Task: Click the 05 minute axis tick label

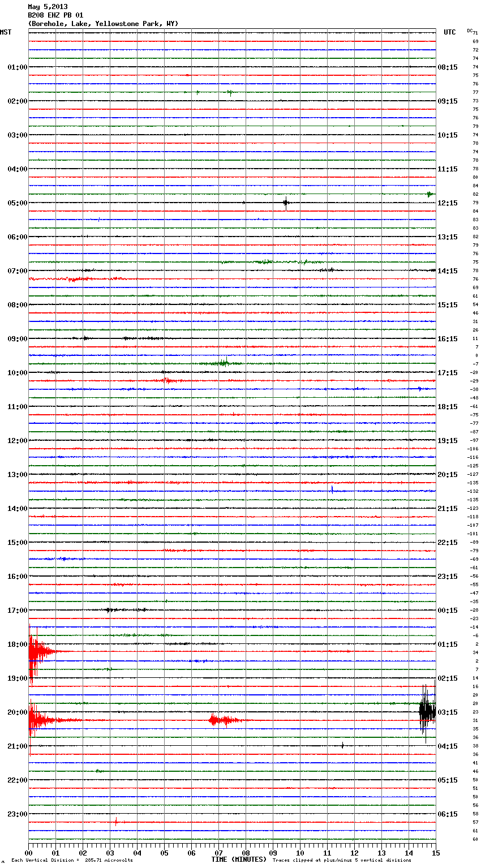Action: coord(164,853)
